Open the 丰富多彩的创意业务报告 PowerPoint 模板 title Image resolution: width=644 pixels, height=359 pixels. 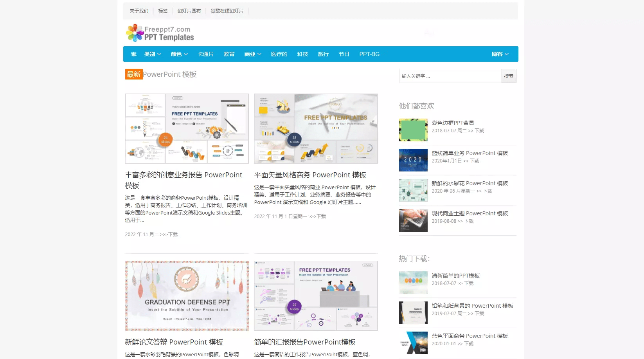pyautogui.click(x=183, y=180)
